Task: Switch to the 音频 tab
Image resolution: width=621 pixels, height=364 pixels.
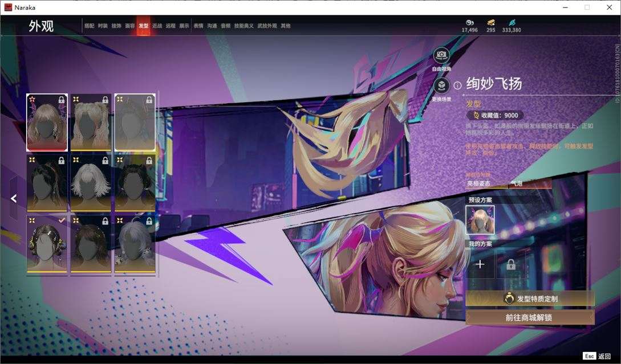Action: (226, 26)
